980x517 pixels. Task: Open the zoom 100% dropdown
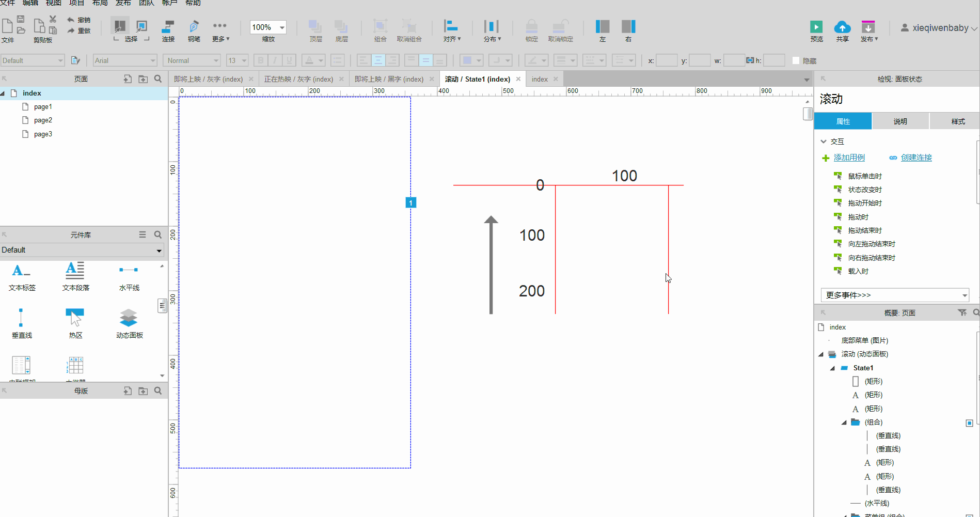tap(282, 27)
